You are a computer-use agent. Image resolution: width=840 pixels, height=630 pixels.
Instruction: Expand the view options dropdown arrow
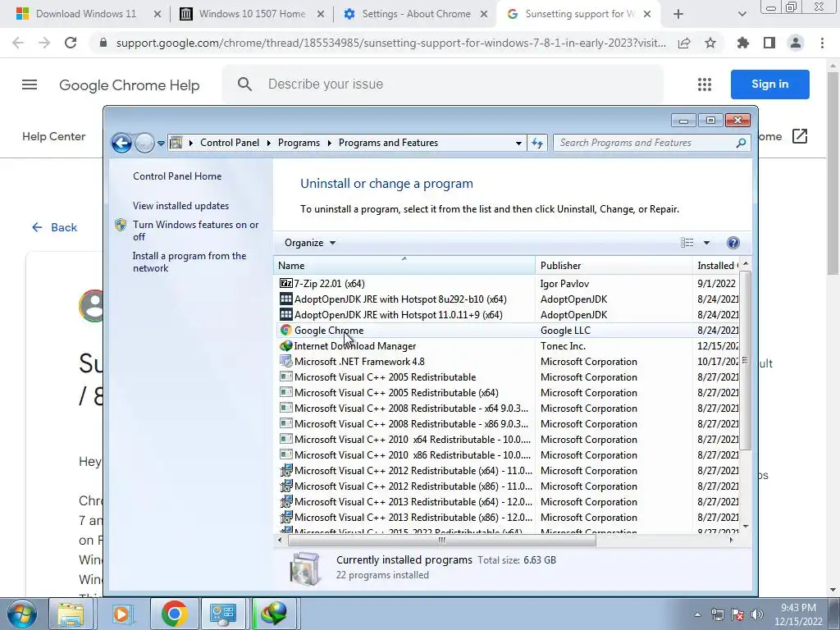tap(706, 243)
